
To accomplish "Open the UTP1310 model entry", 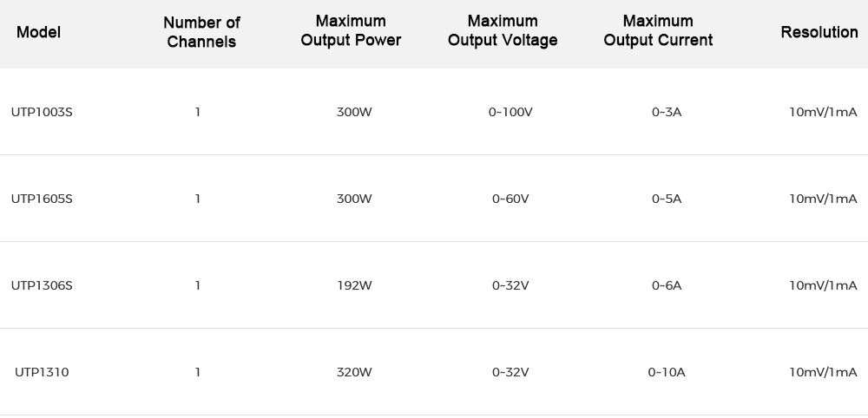I will click(42, 372).
